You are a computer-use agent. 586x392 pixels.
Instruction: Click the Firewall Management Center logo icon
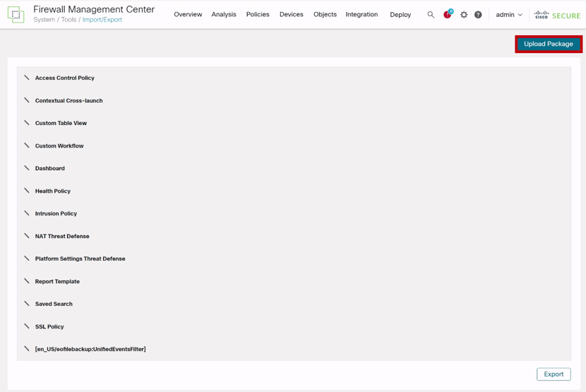16,15
